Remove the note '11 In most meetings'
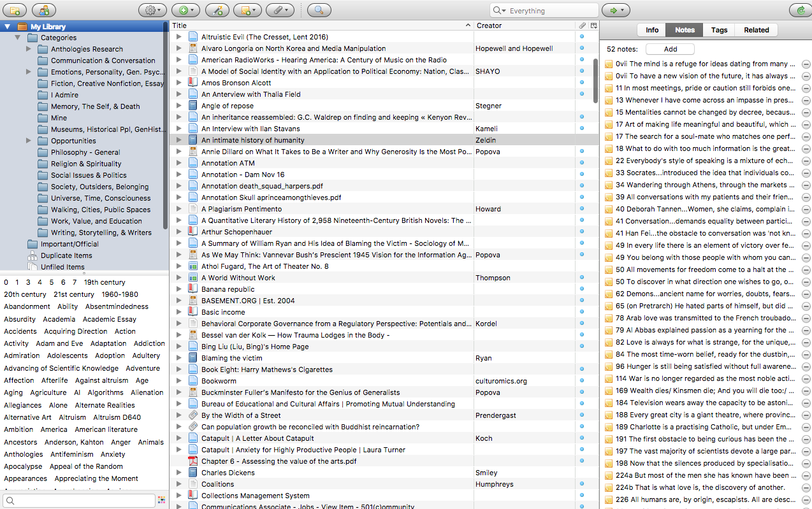The width and height of the screenshot is (812, 509). pos(806,89)
